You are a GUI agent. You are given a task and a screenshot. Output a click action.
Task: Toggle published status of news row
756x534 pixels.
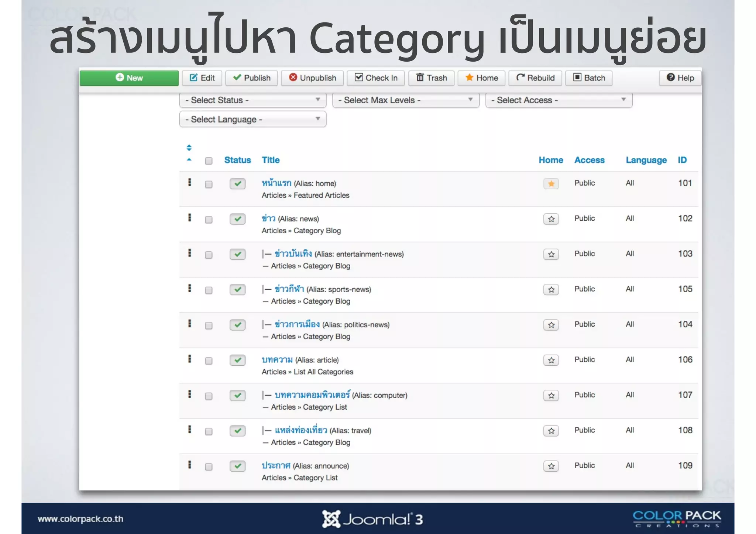[237, 219]
